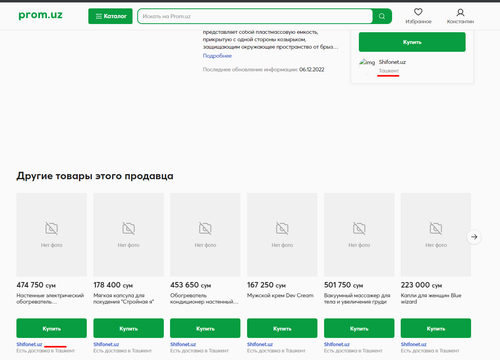The image size is (500, 360).
Task: Open the Shifonet.uz link under the 167 250 сум product
Action: tap(260, 344)
